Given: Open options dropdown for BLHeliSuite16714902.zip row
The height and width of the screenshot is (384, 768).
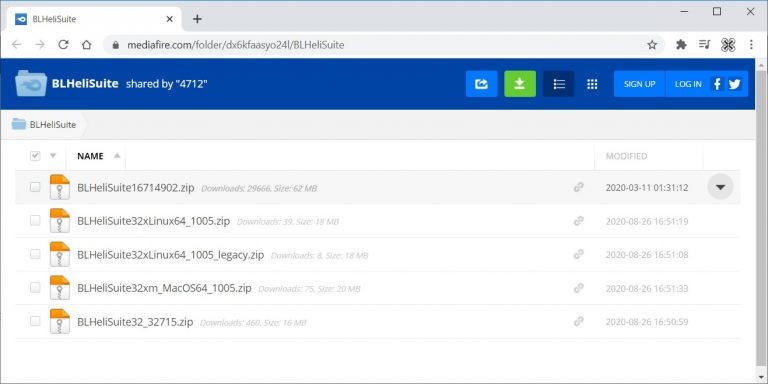Looking at the screenshot, I should tap(720, 187).
